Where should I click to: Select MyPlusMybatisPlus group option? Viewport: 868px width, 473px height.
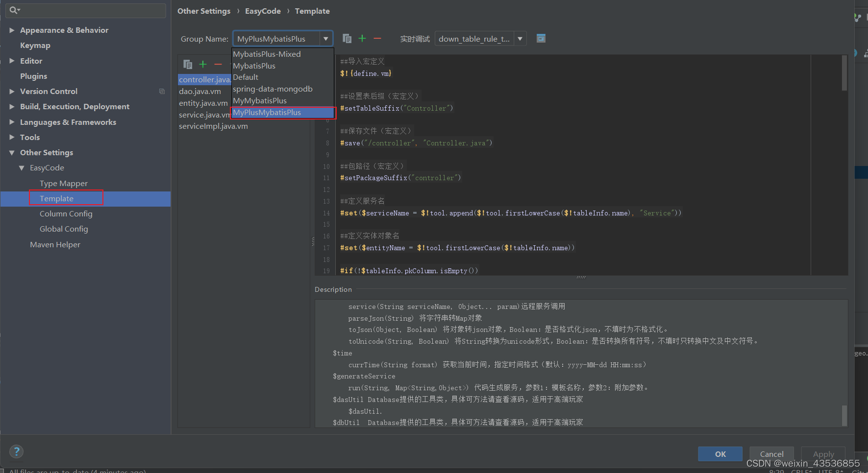click(x=282, y=112)
